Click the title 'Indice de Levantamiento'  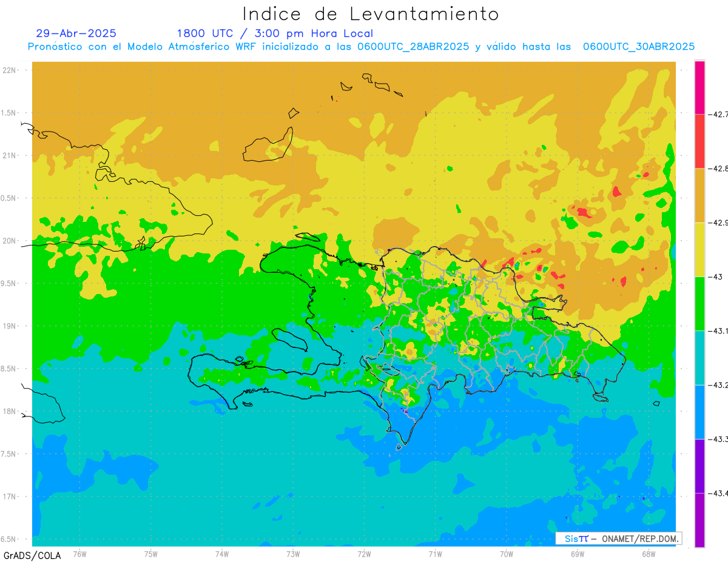[x=371, y=13]
